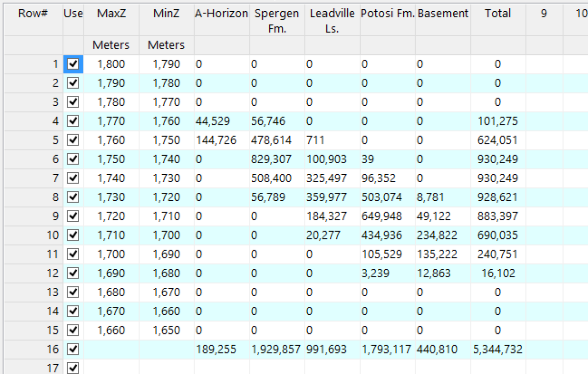Toggle the Use checkbox for row 4
The width and height of the screenshot is (588, 374).
pos(73,121)
